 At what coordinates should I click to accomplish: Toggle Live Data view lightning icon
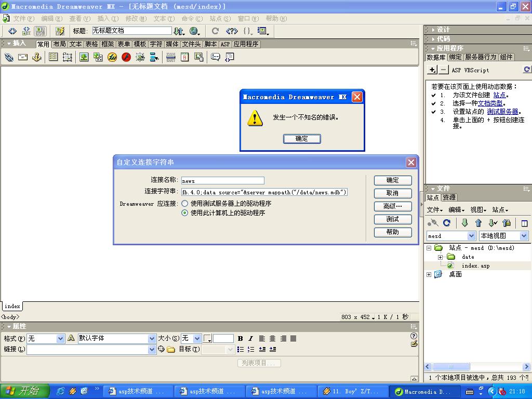tap(60, 31)
